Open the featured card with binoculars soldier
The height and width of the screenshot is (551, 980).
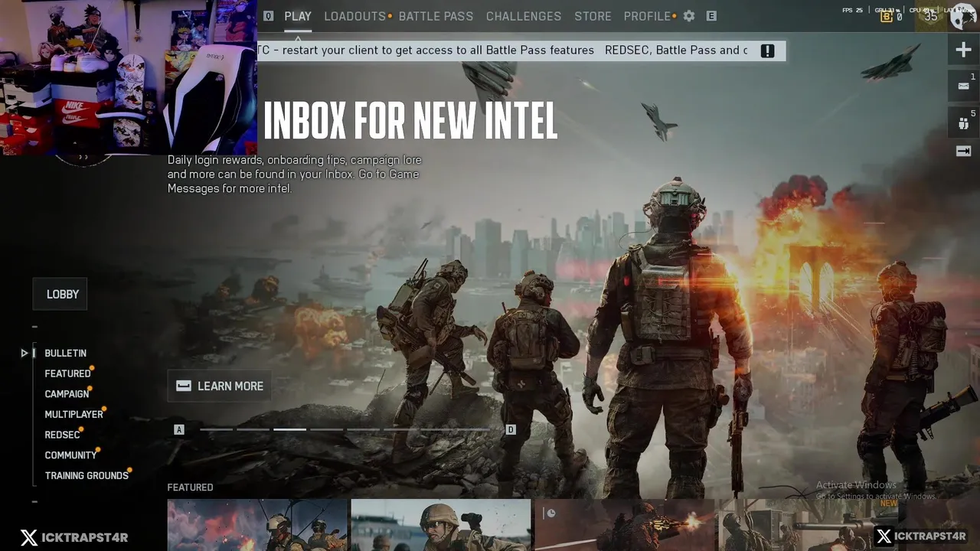pyautogui.click(x=441, y=525)
